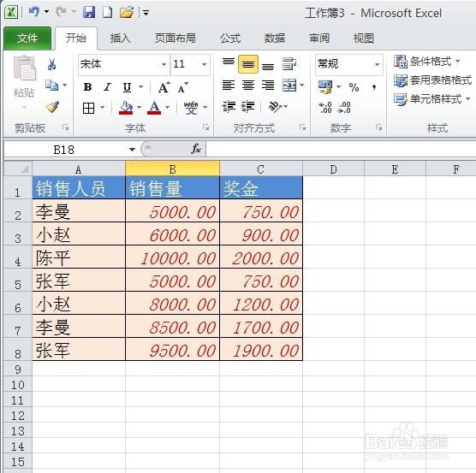Expand the Customize Quick Access Toolbar arrow
Viewport: 476px width, 473px height.
146,13
